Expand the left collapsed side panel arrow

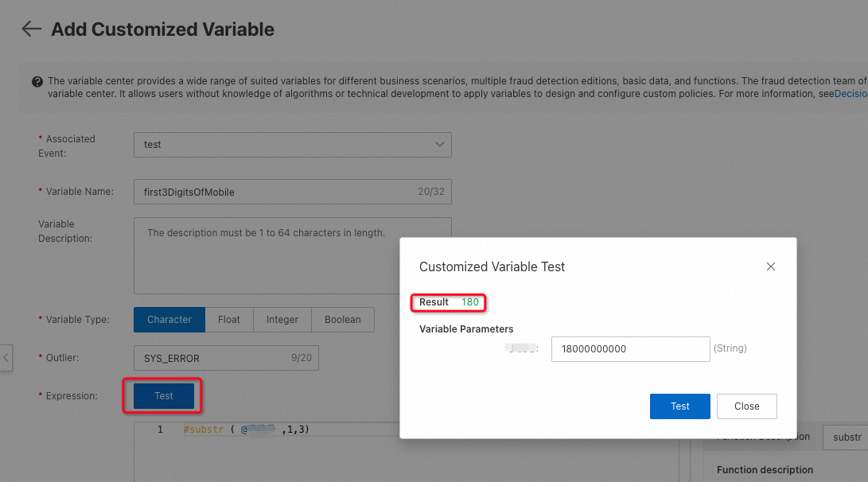click(6, 357)
